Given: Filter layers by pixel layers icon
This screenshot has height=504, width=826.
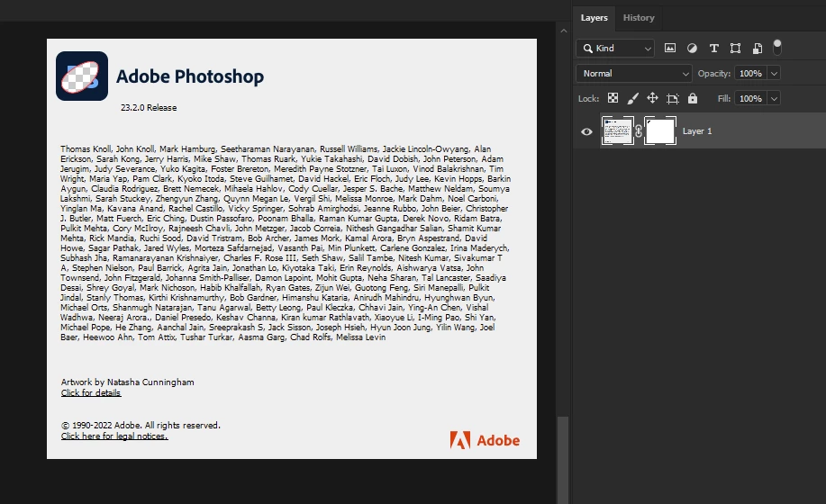Looking at the screenshot, I should 669,49.
